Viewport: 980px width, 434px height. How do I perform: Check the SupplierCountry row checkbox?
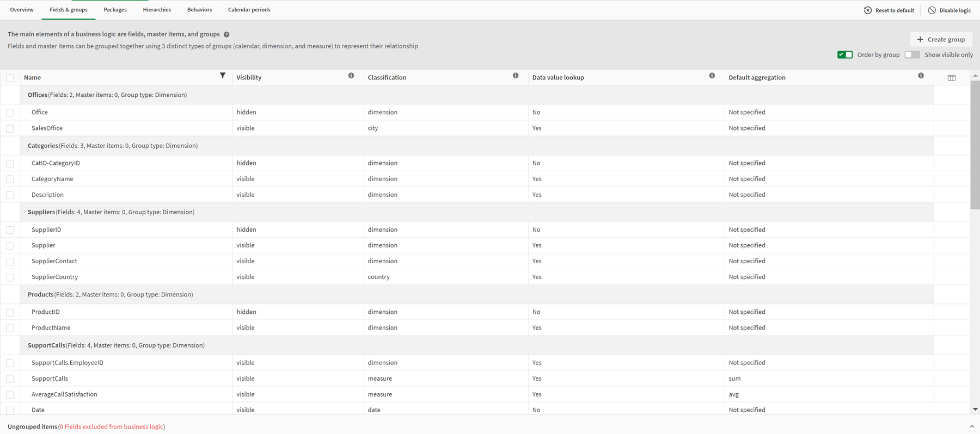pyautogui.click(x=10, y=277)
